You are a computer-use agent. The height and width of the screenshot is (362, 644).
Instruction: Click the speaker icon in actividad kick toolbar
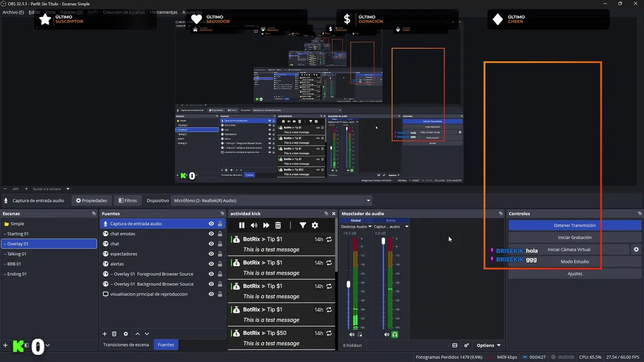click(254, 225)
